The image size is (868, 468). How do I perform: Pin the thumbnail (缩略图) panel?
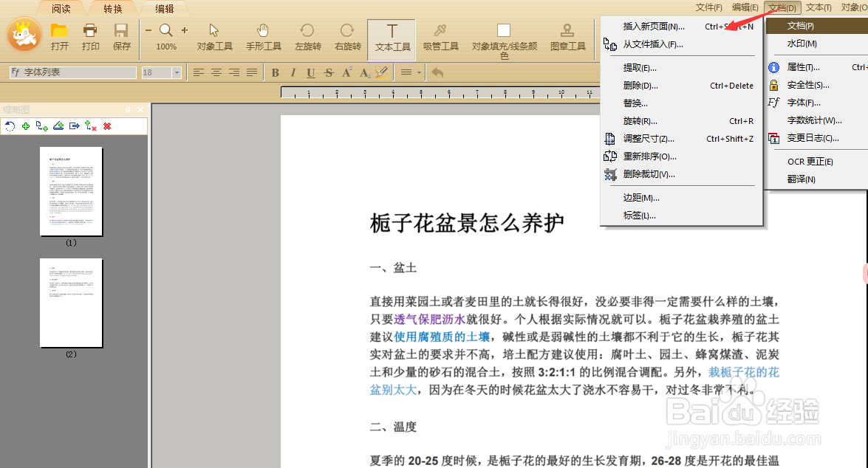coord(128,109)
